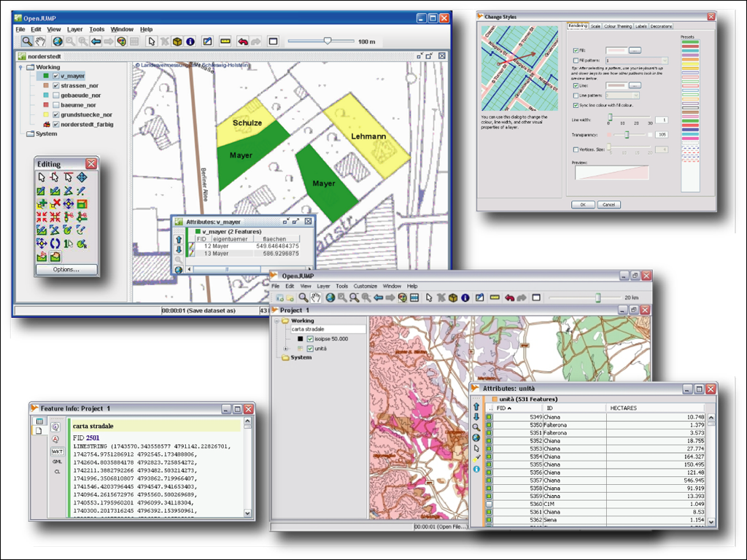This screenshot has width=747, height=560.
Task: Open Editing Toolbox cube icon in norderstedt toolbar
Action: (177, 42)
